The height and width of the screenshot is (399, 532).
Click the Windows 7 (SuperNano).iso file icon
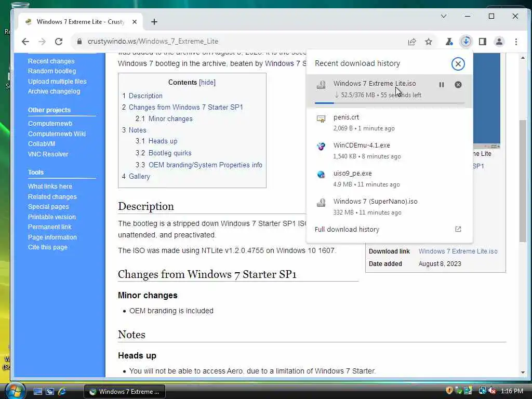click(321, 203)
